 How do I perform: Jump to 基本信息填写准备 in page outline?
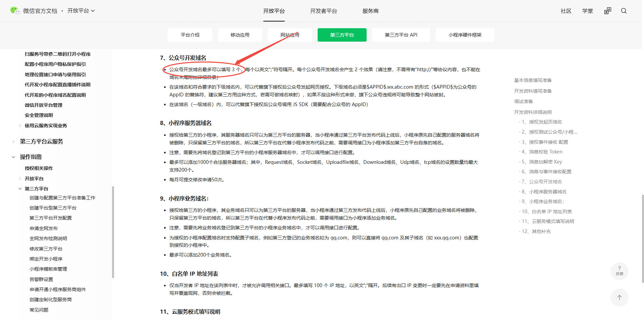point(533,80)
